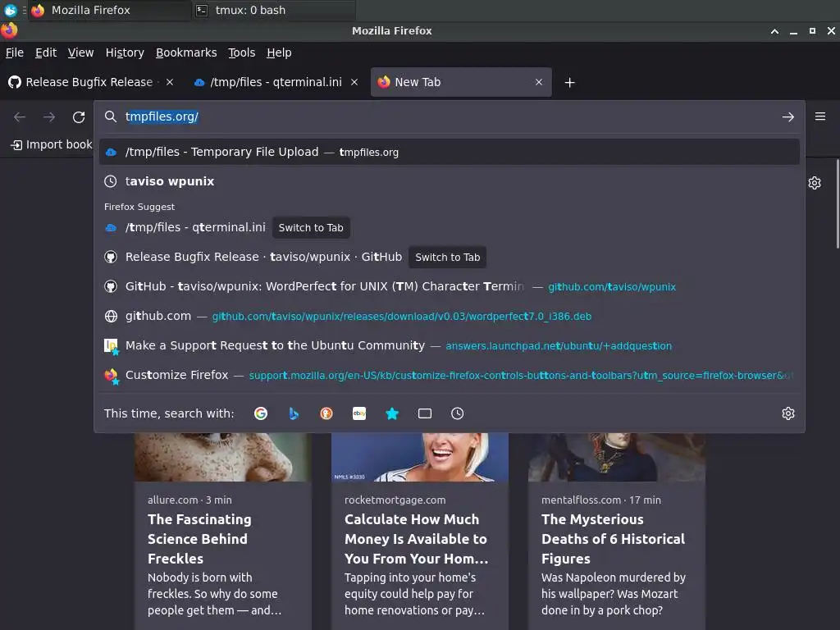
Task: Click the Reload page icon
Action: tap(79, 116)
